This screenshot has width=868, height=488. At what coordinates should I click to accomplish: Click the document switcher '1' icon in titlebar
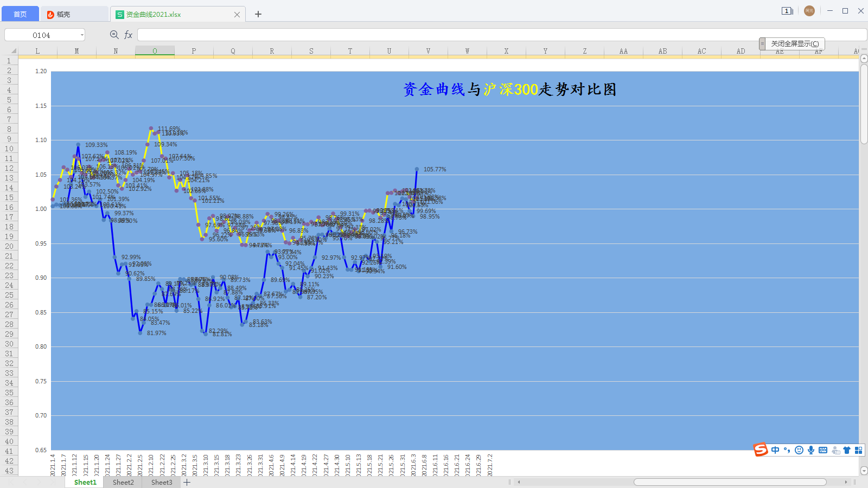[786, 10]
